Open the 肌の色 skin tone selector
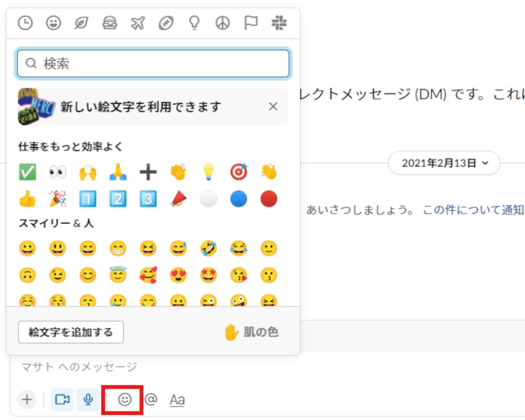Screen dimensions: 525x420 (x=251, y=333)
